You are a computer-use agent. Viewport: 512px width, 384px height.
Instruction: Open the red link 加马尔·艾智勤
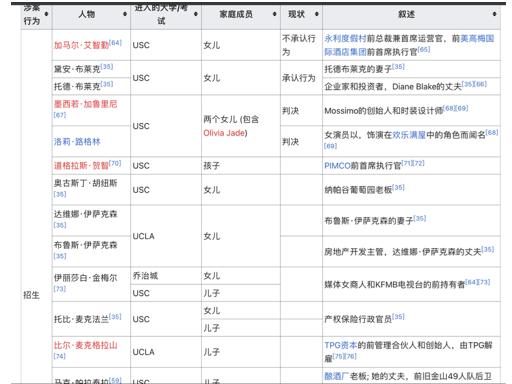pyautogui.click(x=81, y=45)
